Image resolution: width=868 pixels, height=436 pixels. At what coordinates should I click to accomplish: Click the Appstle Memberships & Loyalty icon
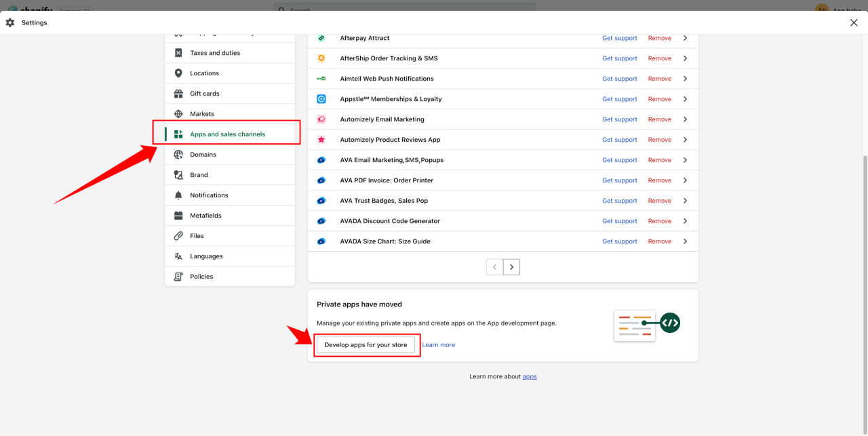click(321, 99)
